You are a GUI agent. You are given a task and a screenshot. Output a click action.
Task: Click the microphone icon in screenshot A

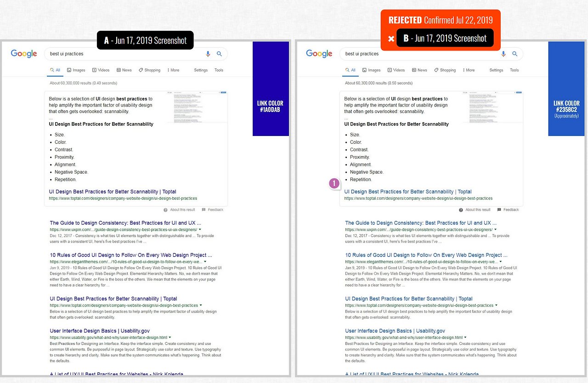pos(208,54)
